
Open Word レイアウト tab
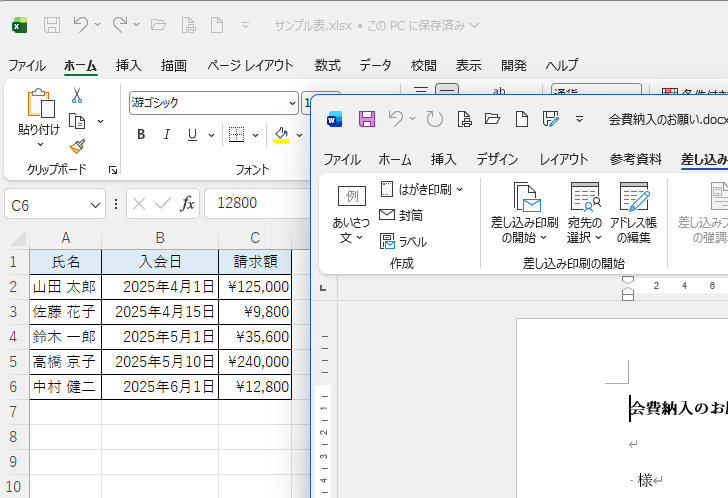[x=564, y=160]
